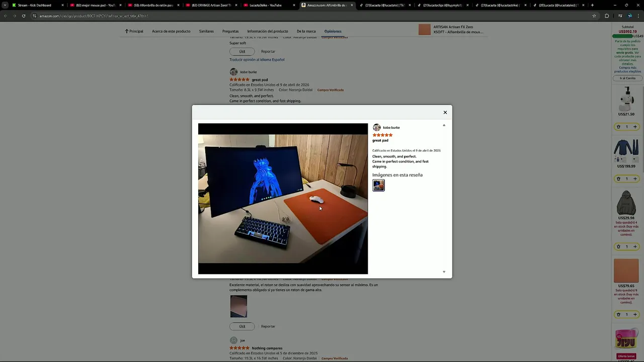Jump to Preguntas section
The width and height of the screenshot is (644, 362).
[230, 31]
